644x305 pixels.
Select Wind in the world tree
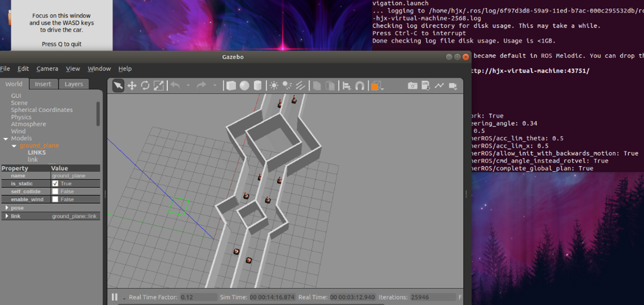[x=18, y=131]
